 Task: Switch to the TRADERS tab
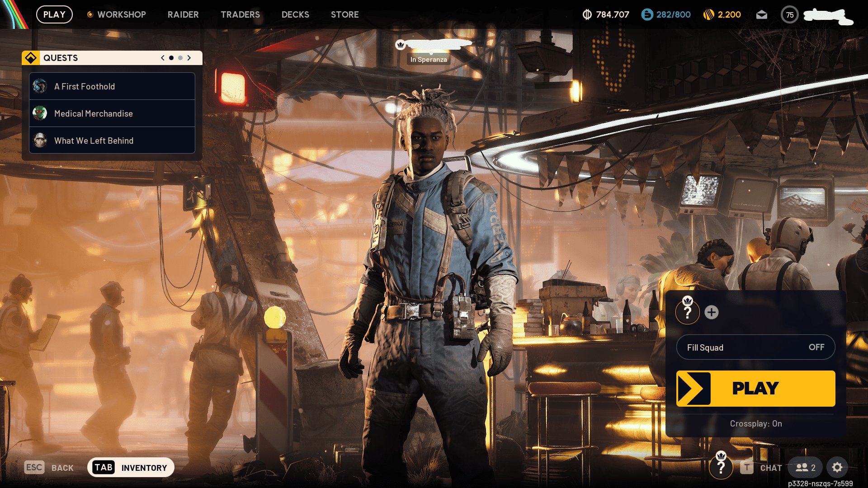click(240, 14)
